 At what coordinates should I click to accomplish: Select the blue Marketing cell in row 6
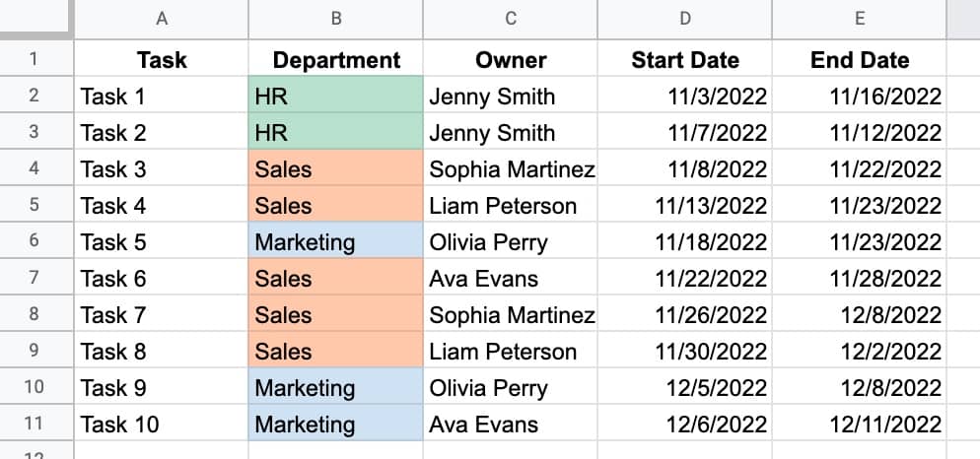click(335, 242)
